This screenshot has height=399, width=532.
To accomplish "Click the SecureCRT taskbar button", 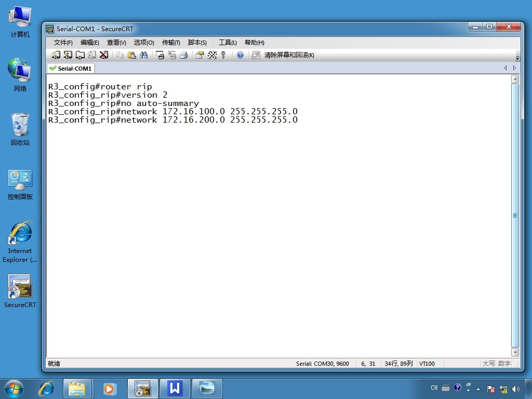I will pos(143,389).
